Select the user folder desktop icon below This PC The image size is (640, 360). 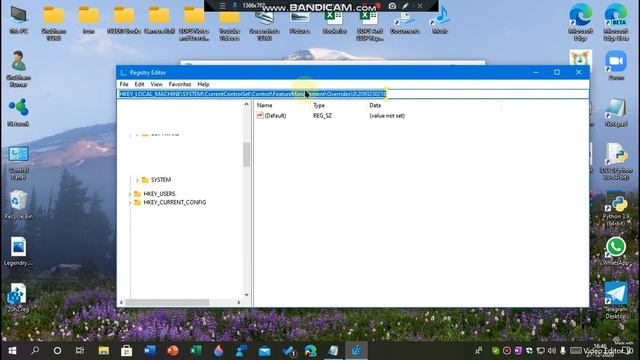tap(18, 69)
